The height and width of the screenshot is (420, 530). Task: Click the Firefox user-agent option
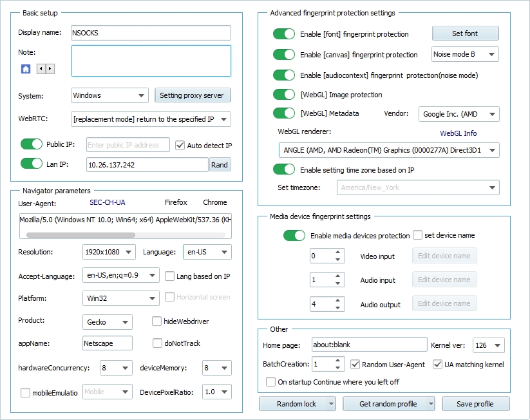(176, 202)
